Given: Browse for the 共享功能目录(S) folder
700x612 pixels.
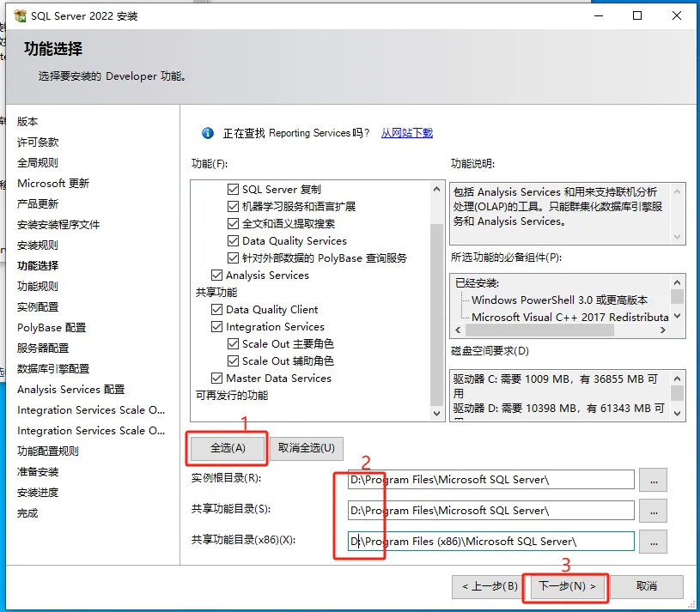Looking at the screenshot, I should coord(654,511).
